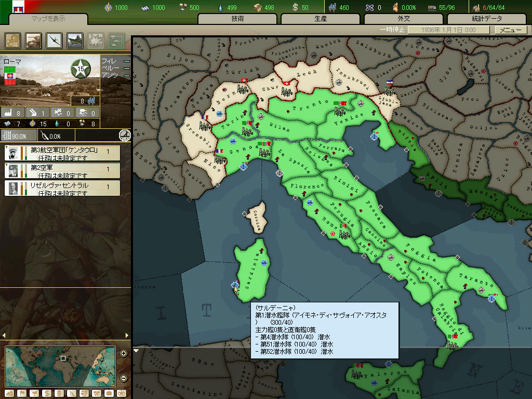Click the oil droplet icon in top bar
This screenshot has width=532, height=399.
[x=220, y=7]
